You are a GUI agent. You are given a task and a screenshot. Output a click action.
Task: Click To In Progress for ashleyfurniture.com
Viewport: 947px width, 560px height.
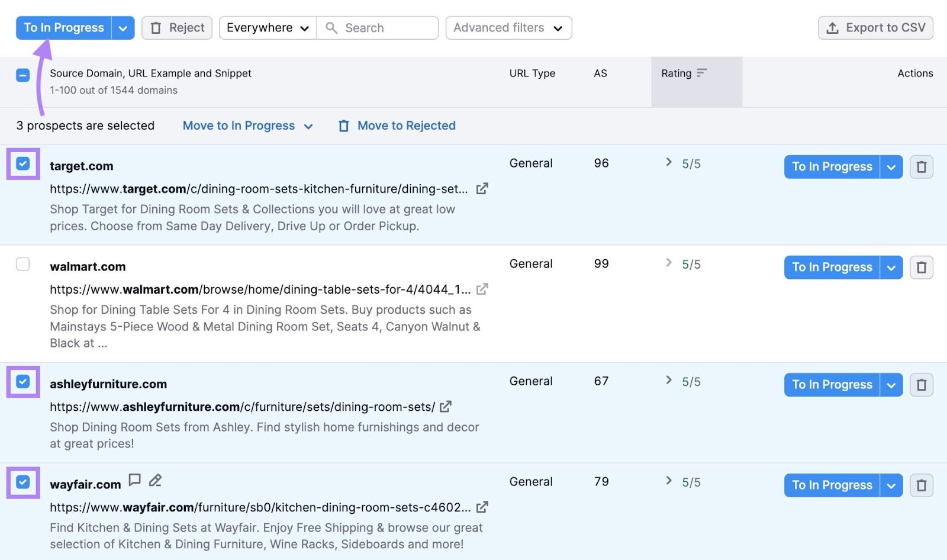click(x=831, y=384)
